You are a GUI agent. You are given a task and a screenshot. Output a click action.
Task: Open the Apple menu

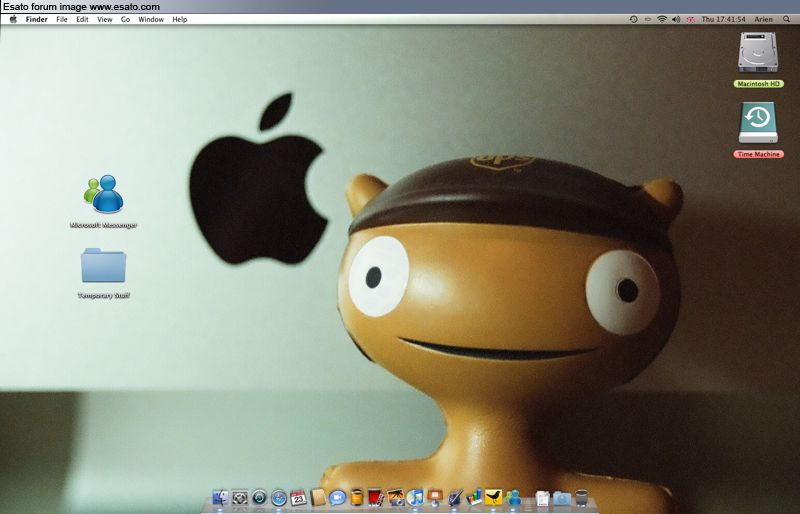point(13,19)
